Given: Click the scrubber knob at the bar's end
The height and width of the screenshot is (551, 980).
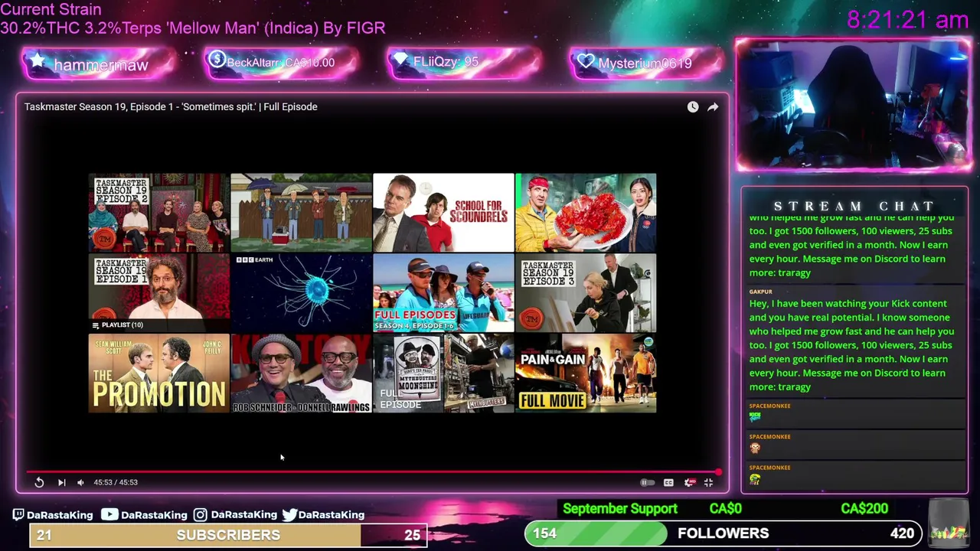Looking at the screenshot, I should [718, 472].
